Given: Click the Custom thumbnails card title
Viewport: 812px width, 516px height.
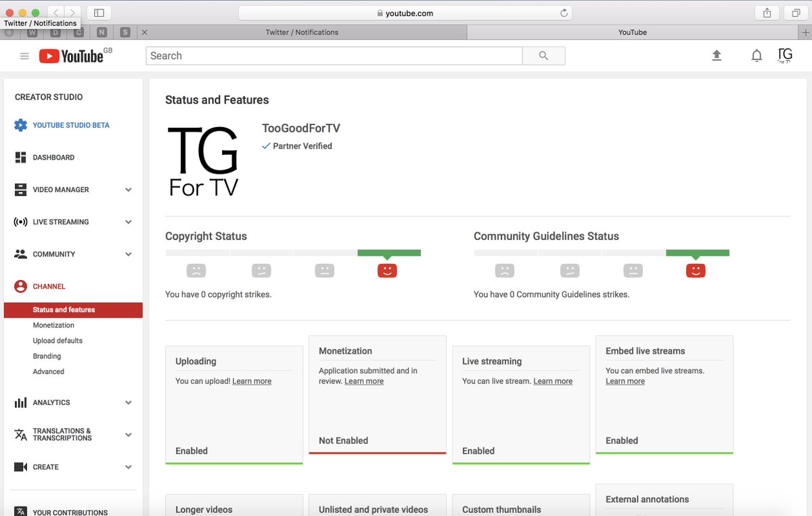Looking at the screenshot, I should 501,509.
